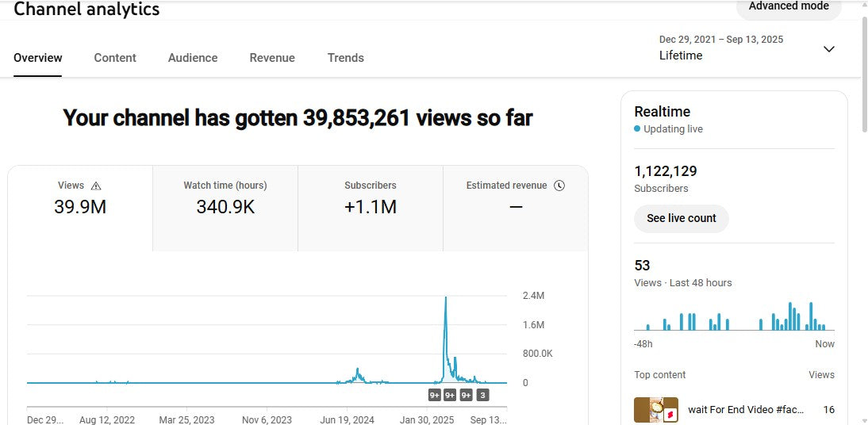This screenshot has height=425, width=868.
Task: Click the warning triangle icon beside Views
Action: (x=96, y=186)
